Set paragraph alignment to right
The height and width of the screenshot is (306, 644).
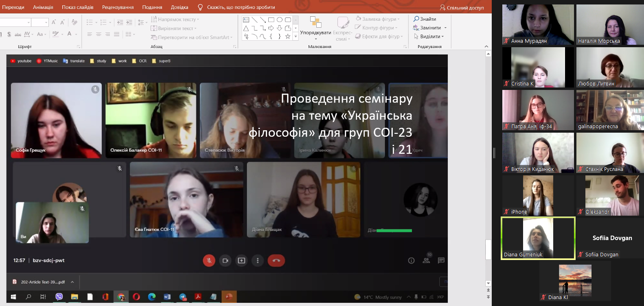tap(107, 34)
